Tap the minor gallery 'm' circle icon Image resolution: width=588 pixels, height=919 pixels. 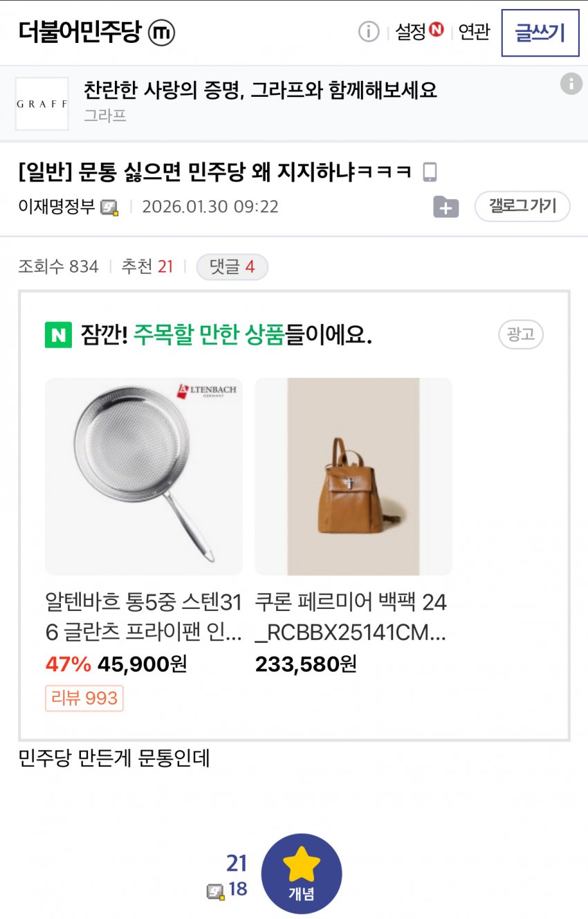pos(162,33)
